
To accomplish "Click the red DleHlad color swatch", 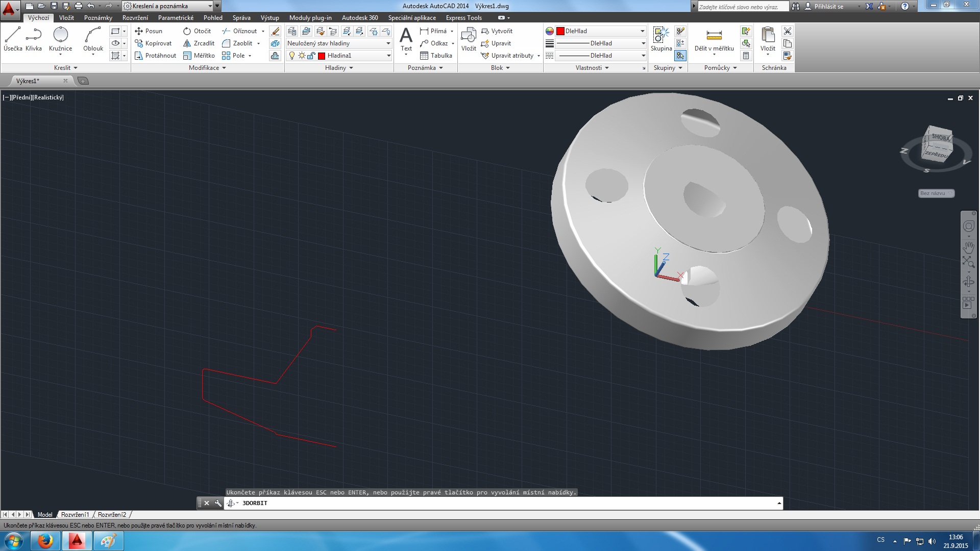I will tap(560, 31).
